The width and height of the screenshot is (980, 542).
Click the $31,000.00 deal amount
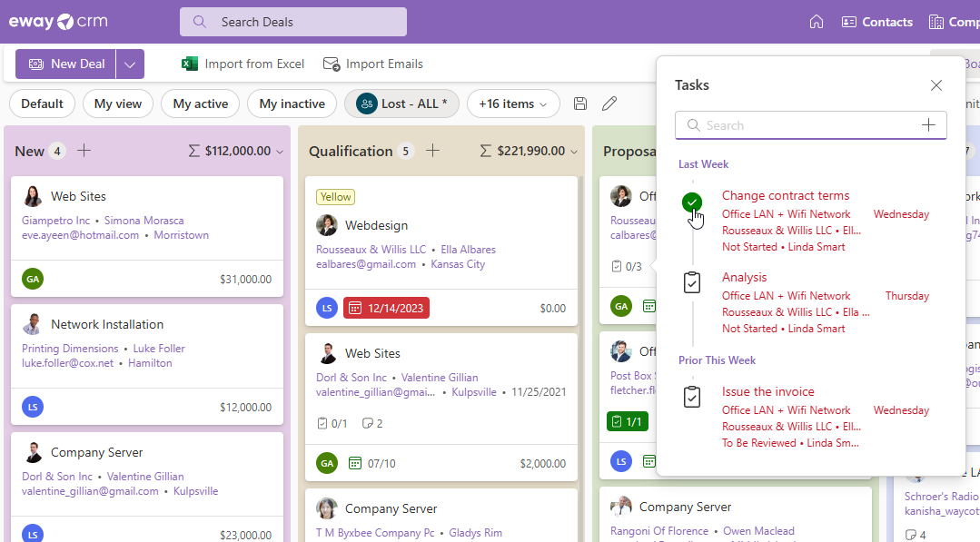click(x=245, y=279)
